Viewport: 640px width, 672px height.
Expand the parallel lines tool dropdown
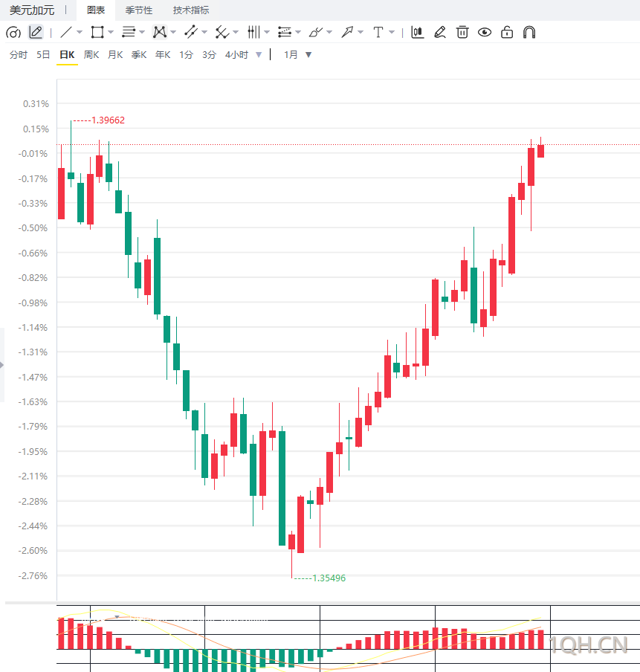pyautogui.click(x=142, y=32)
